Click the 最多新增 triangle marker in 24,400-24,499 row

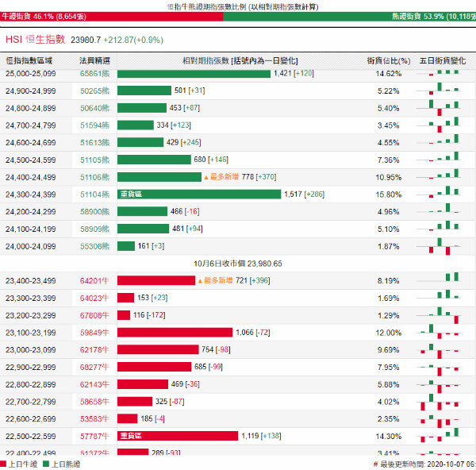pos(206,177)
